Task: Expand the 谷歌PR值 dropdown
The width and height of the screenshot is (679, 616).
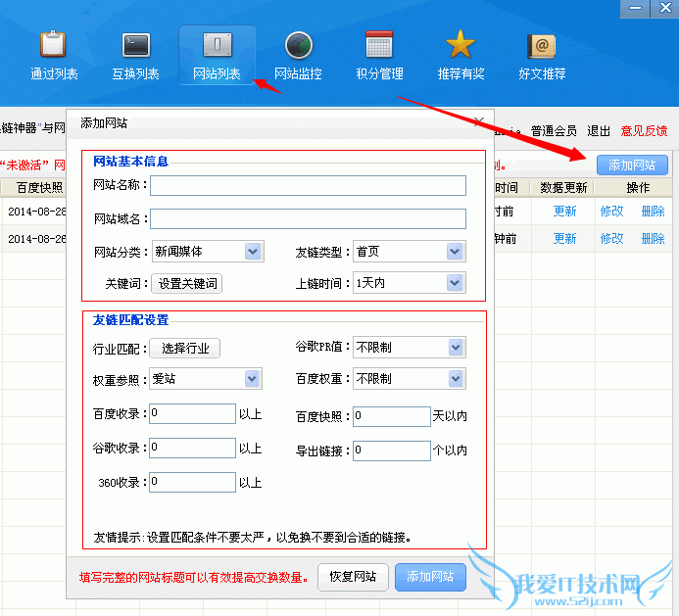Action: [456, 348]
